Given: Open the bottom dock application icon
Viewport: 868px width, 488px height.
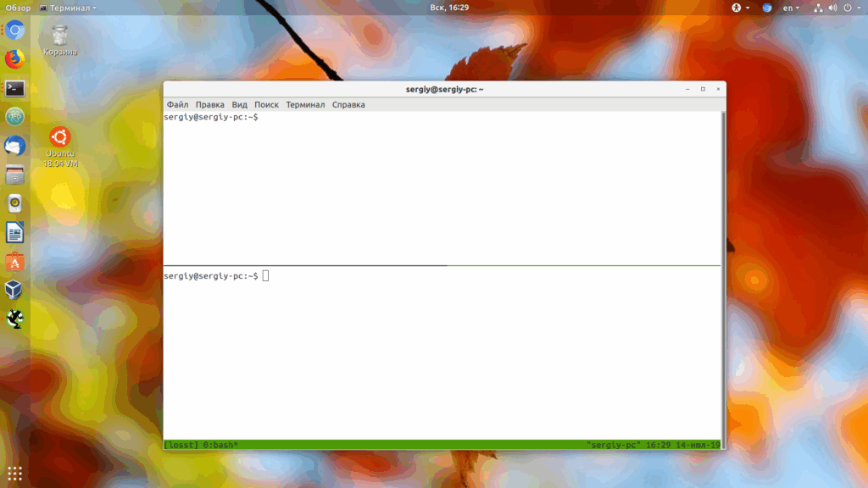Looking at the screenshot, I should (15, 319).
